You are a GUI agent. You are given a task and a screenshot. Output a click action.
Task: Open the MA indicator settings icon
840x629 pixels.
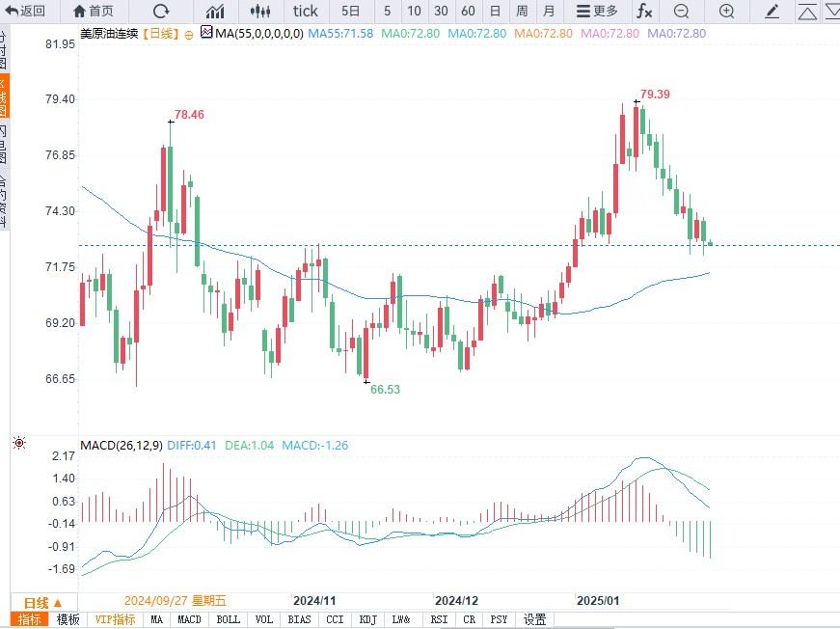206,33
